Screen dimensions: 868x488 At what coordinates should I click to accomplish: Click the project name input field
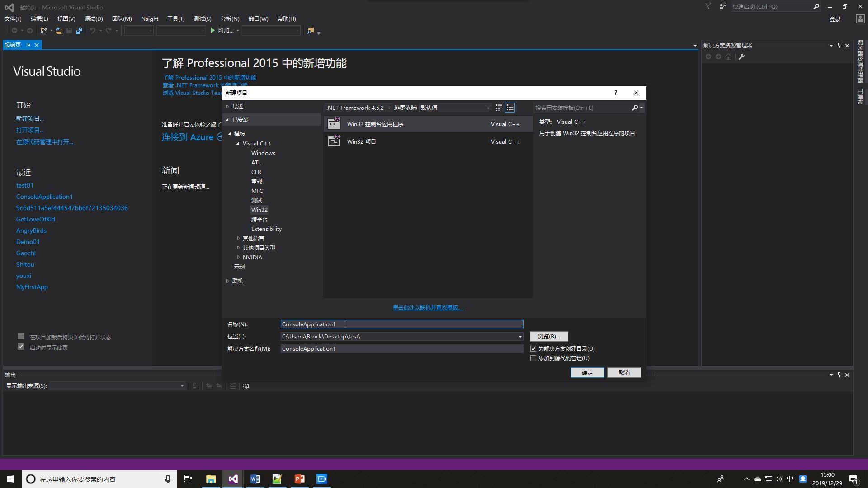coord(401,324)
